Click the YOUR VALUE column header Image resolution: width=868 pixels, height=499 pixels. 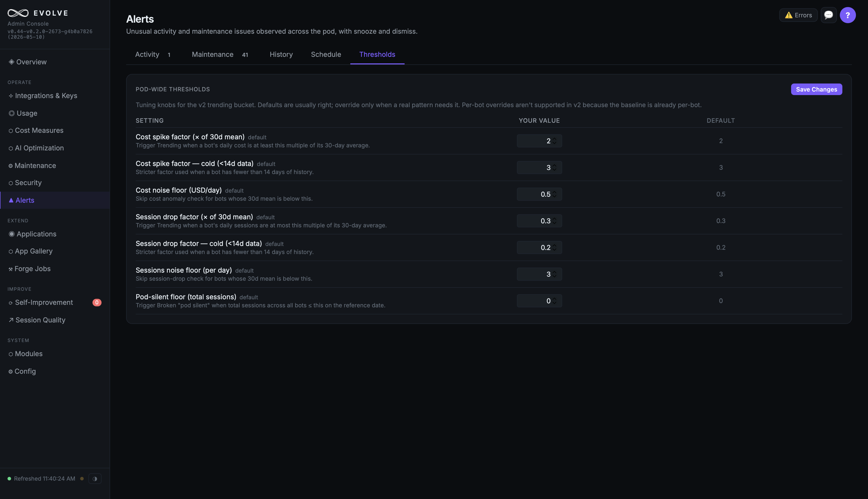[x=539, y=121]
